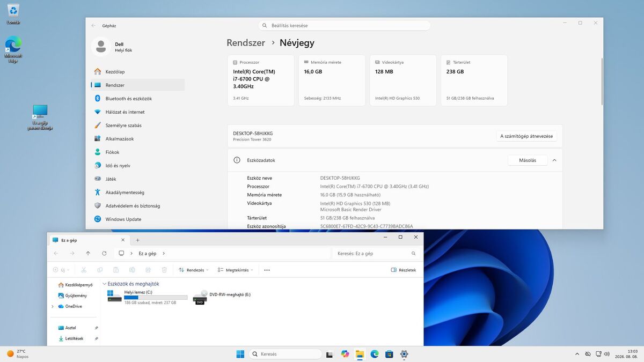
Task: Click the Memória mérete info card
Action: [332, 80]
